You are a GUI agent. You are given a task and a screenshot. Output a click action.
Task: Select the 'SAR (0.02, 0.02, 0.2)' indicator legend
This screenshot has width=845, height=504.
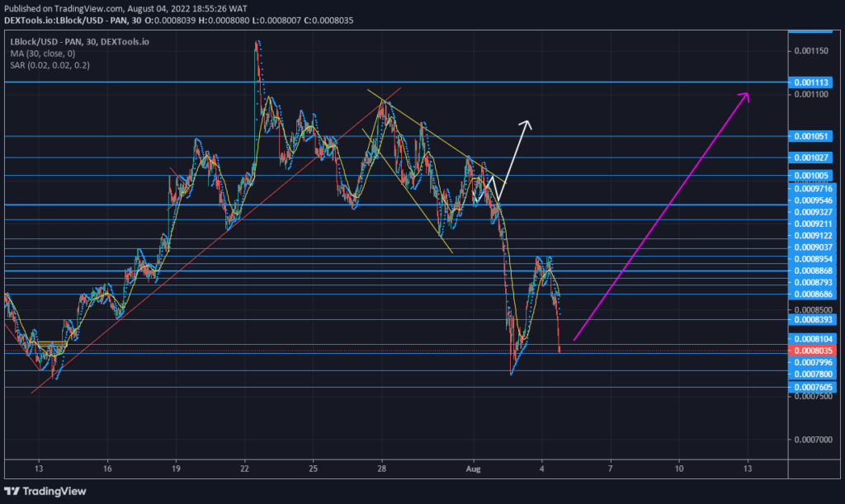pyautogui.click(x=50, y=65)
